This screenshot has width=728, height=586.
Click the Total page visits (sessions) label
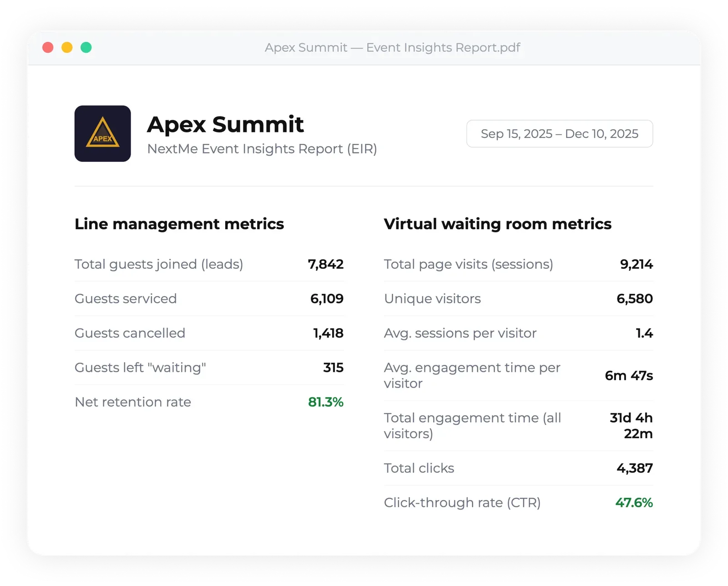(x=468, y=264)
